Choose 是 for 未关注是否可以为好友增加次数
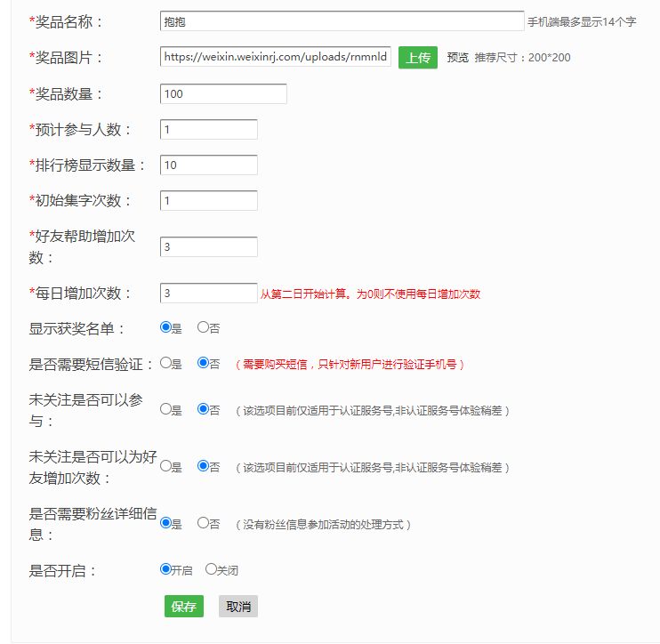The width and height of the screenshot is (660, 644). point(165,466)
